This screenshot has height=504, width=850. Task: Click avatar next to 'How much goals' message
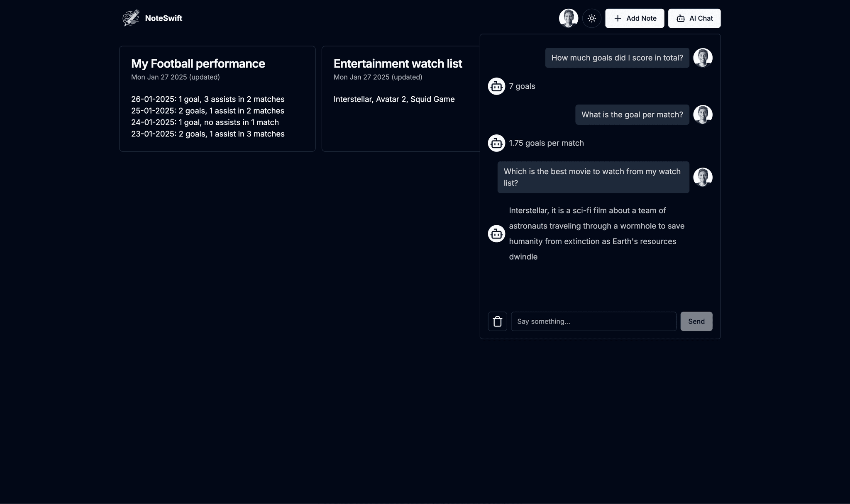pos(703,58)
